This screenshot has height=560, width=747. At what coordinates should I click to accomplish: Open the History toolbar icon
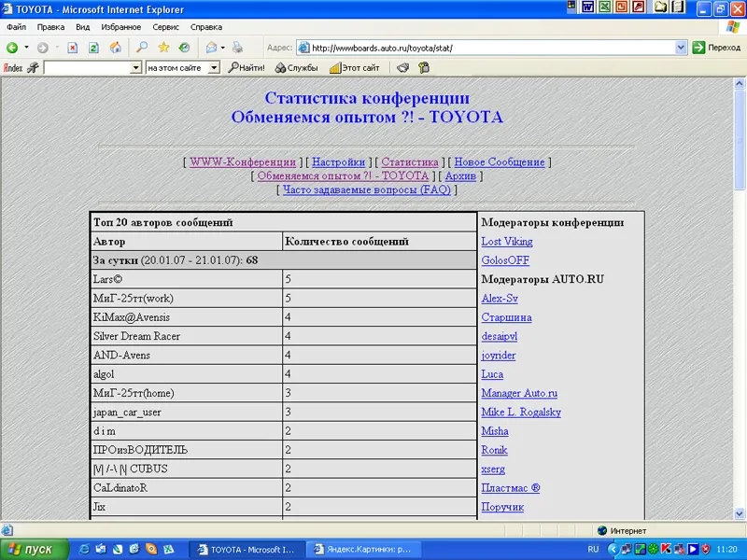184,48
